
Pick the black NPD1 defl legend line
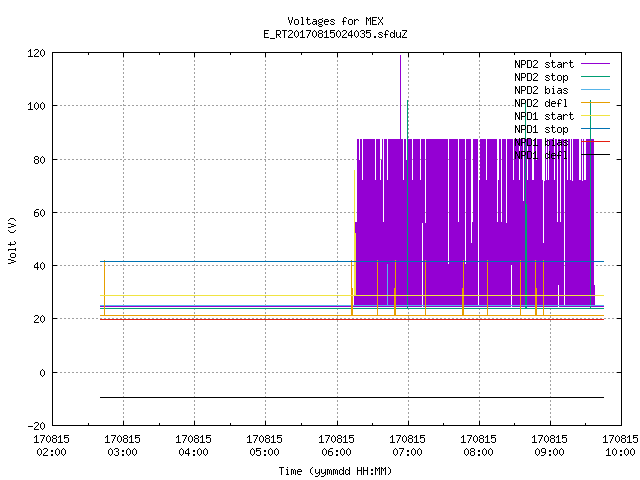point(595,155)
